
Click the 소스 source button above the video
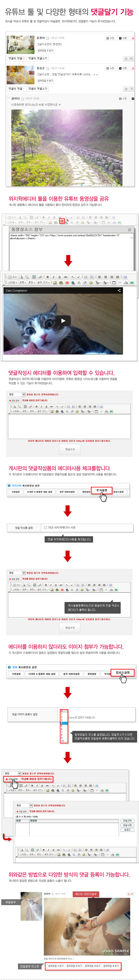(13, 277)
